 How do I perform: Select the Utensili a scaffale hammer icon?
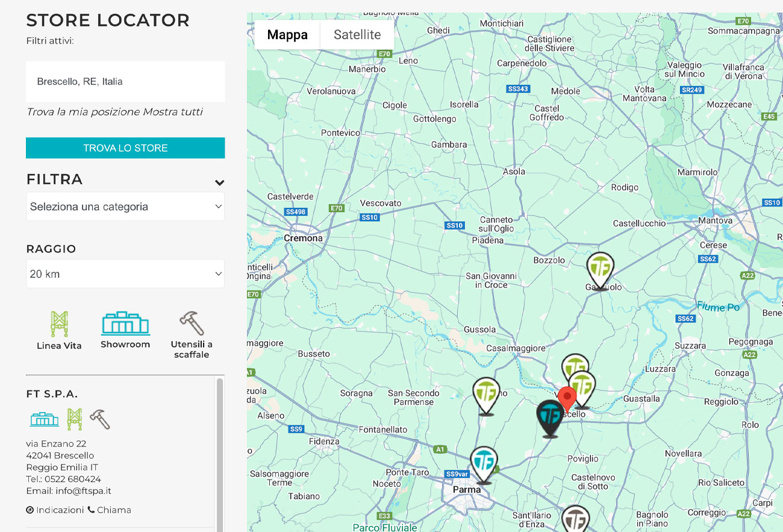pyautogui.click(x=192, y=324)
